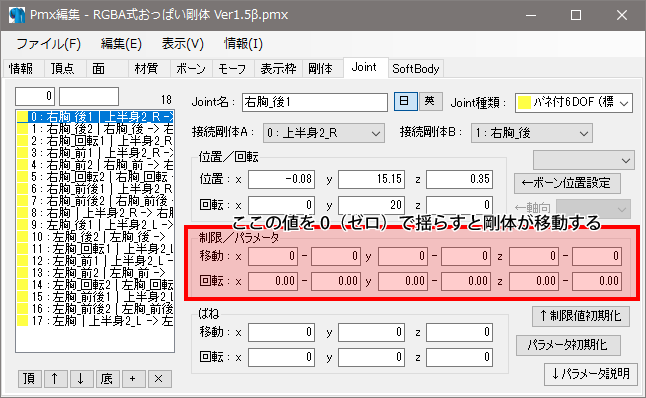Click the 位置 y field showing 15.15
This screenshot has height=398, width=646.
(x=371, y=180)
